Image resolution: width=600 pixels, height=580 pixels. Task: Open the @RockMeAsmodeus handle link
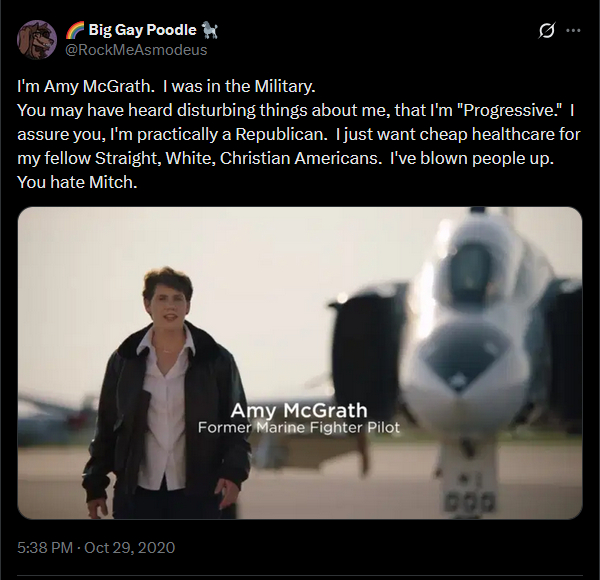[138, 49]
